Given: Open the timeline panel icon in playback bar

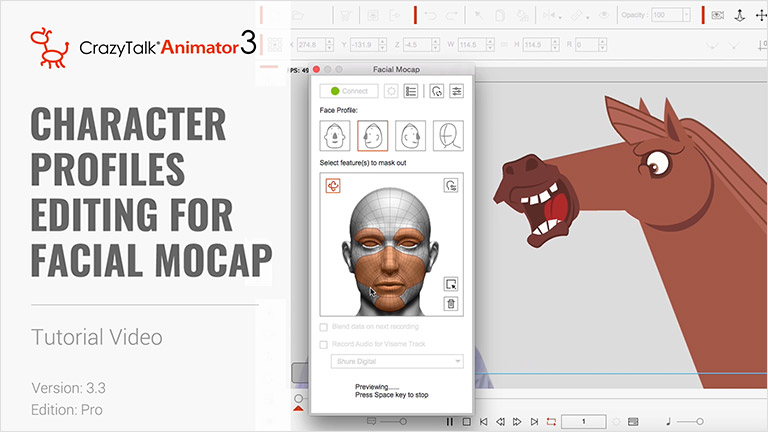Looking at the screenshot, I should pyautogui.click(x=633, y=422).
